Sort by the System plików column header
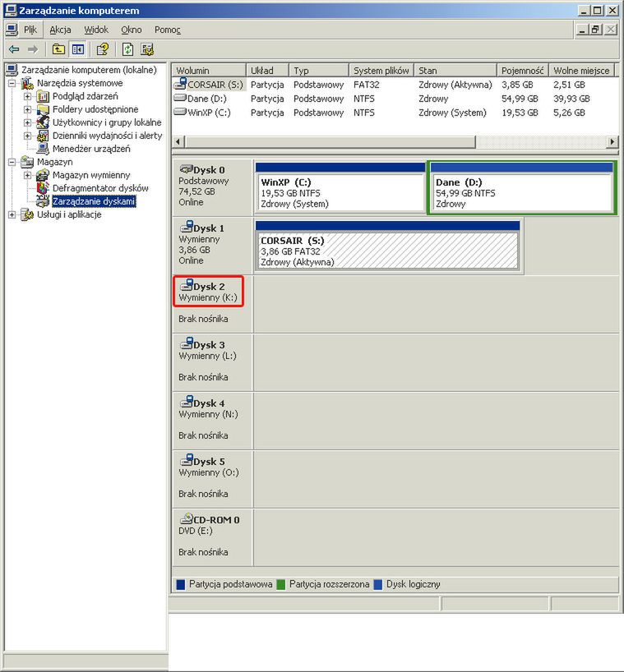The height and width of the screenshot is (672, 624). (x=381, y=71)
